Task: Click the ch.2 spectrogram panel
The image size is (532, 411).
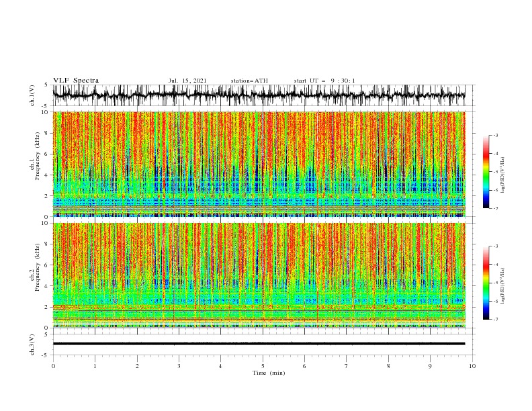Action: 259,275
